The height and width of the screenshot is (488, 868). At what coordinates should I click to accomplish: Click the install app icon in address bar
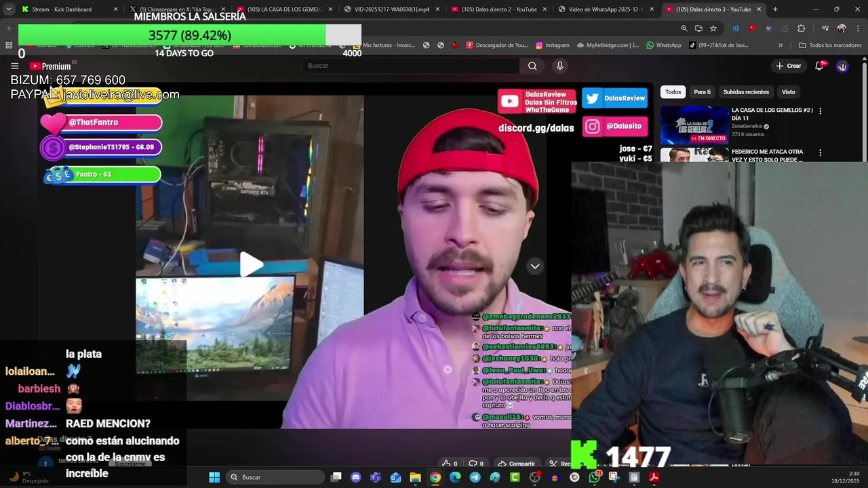pos(698,28)
